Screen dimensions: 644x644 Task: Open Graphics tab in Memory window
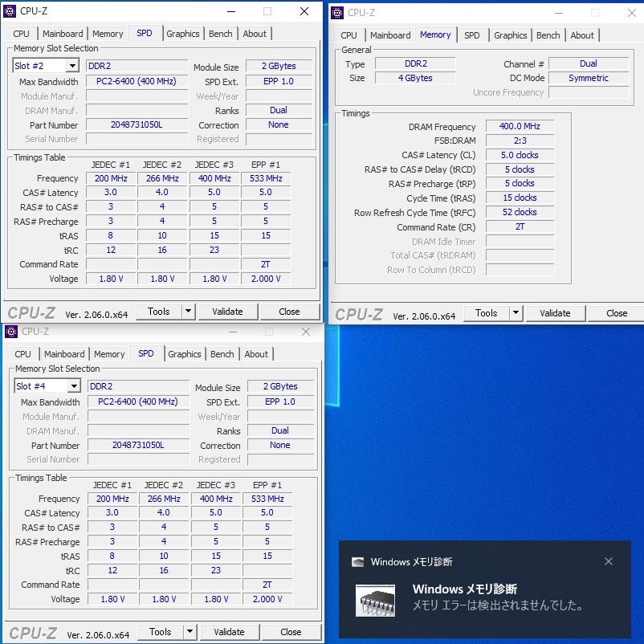point(511,35)
